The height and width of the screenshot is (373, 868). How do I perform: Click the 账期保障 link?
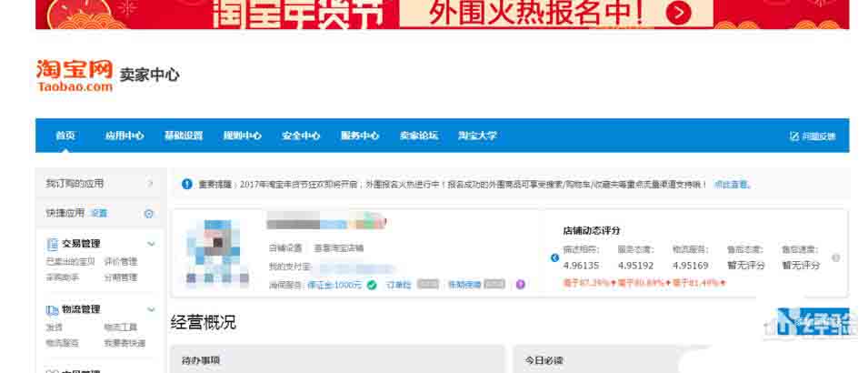click(x=464, y=285)
